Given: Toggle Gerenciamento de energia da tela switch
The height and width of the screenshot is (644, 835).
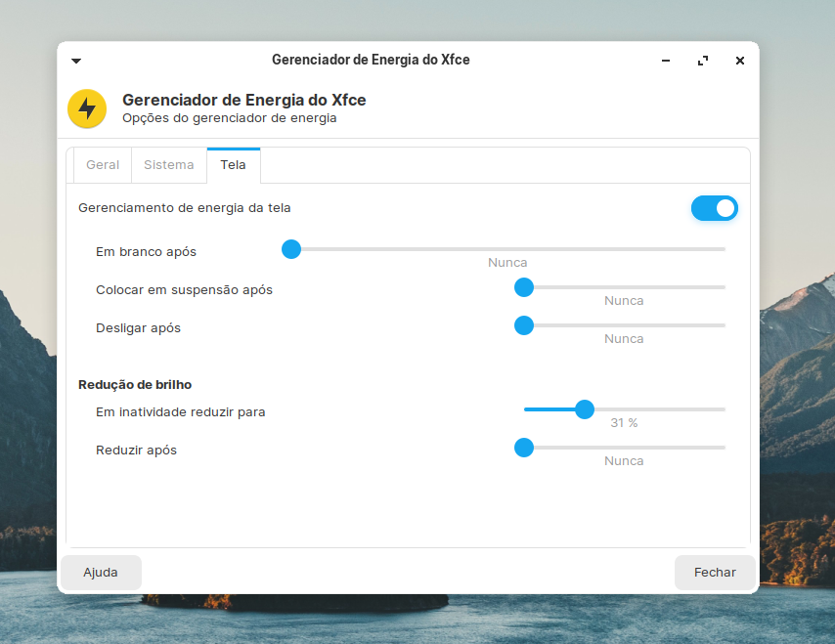Looking at the screenshot, I should (x=714, y=208).
